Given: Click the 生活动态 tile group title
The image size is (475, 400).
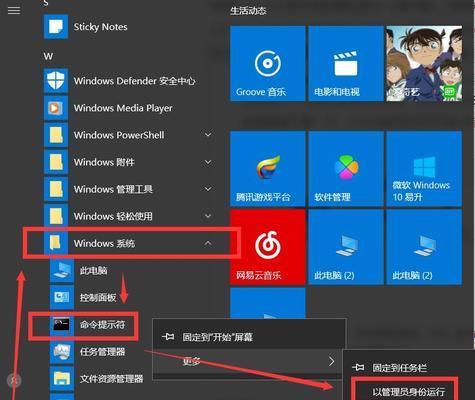Looking at the screenshot, I should (248, 11).
